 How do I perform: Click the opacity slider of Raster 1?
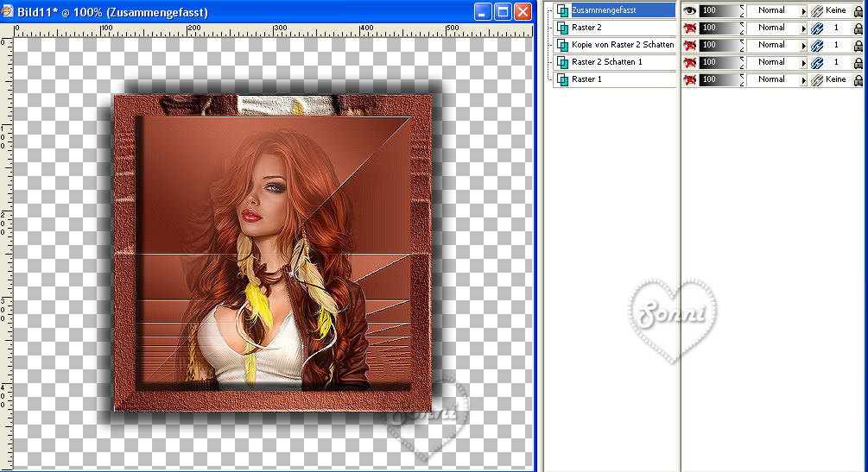tap(721, 79)
